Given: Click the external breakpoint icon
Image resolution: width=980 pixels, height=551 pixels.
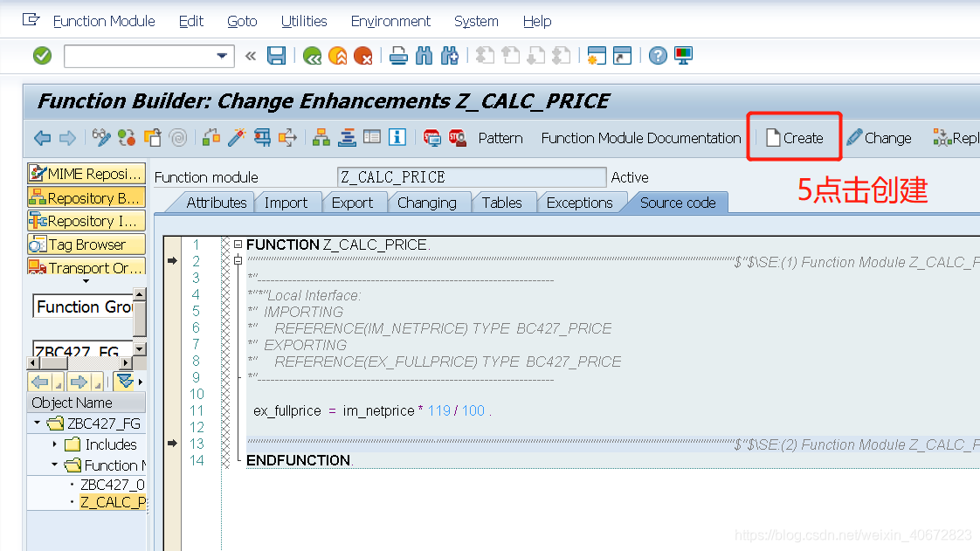Looking at the screenshot, I should point(458,137).
